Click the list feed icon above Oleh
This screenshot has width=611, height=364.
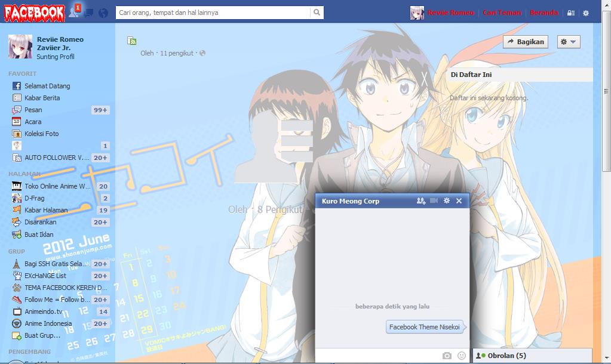click(132, 41)
